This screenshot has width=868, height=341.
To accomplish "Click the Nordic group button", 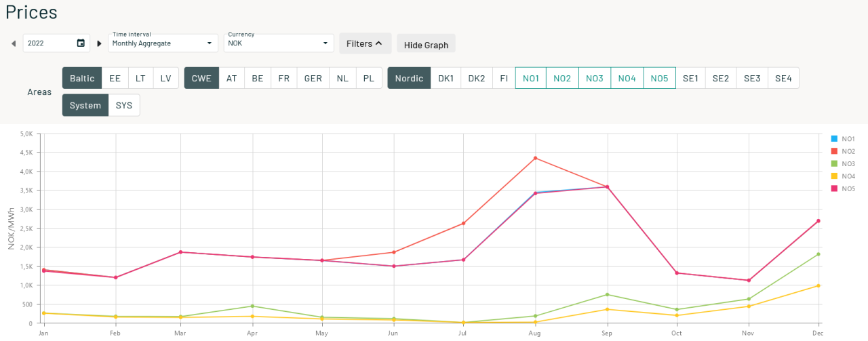I will click(409, 78).
